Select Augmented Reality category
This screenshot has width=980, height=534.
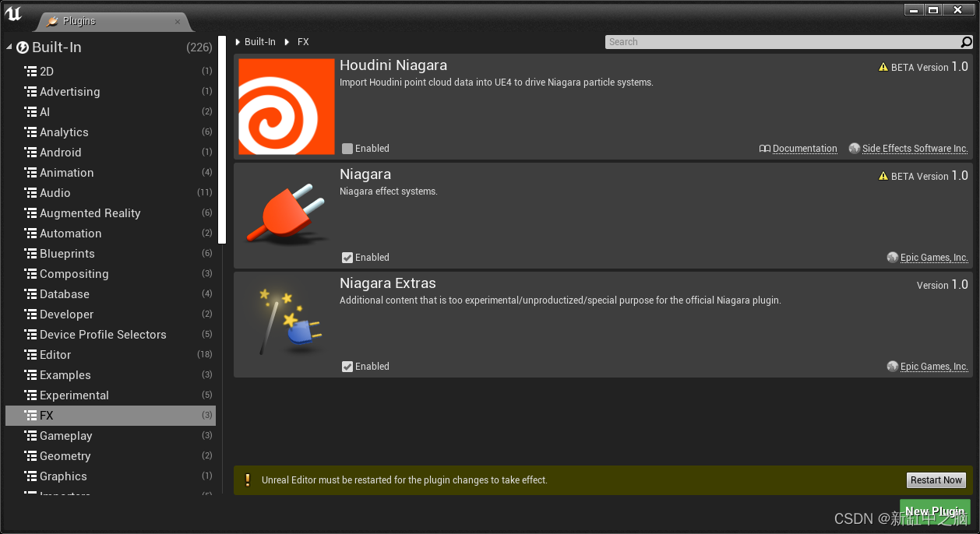111,213
